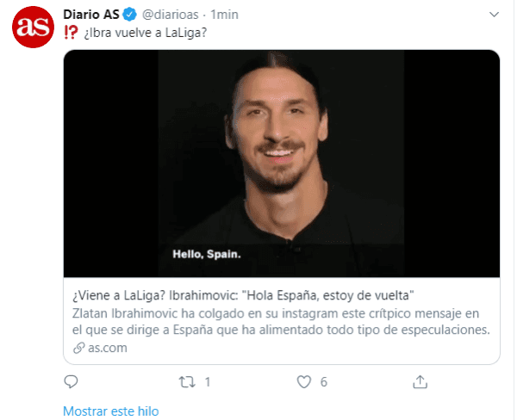Open the article headline ¿Viene a LaLiga?
Screen dimensions: 517x420
click(243, 295)
